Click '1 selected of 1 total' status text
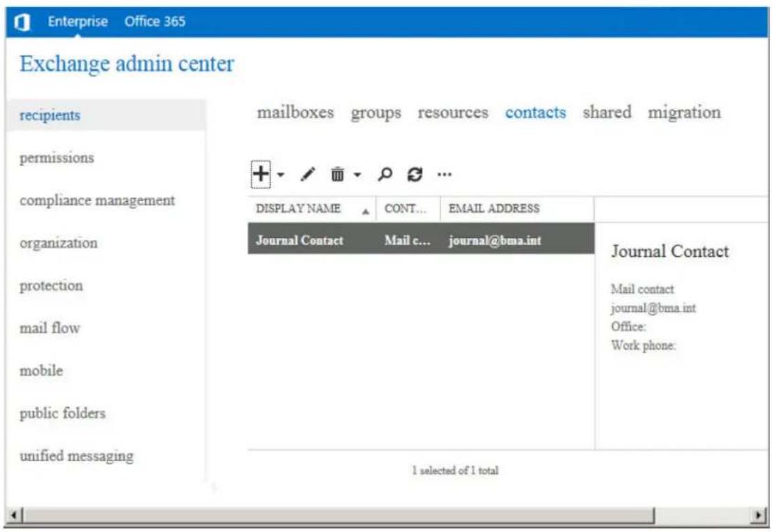 click(455, 471)
